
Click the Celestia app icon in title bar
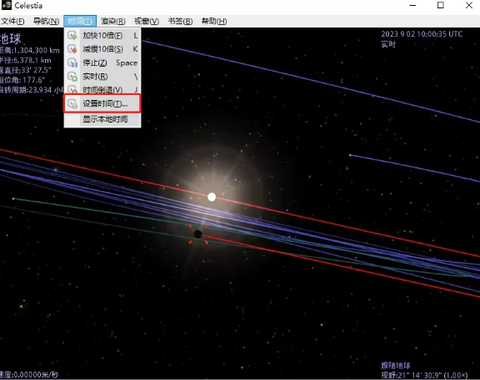[6, 5]
